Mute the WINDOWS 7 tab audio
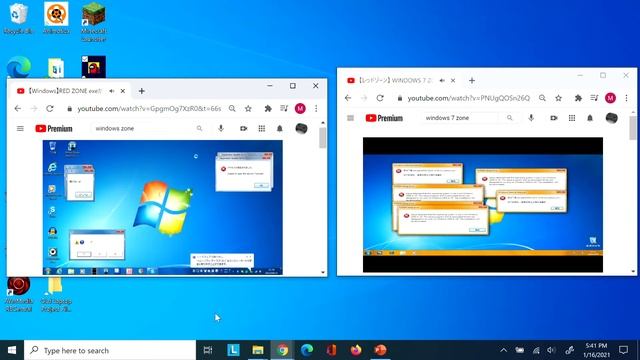 442,80
